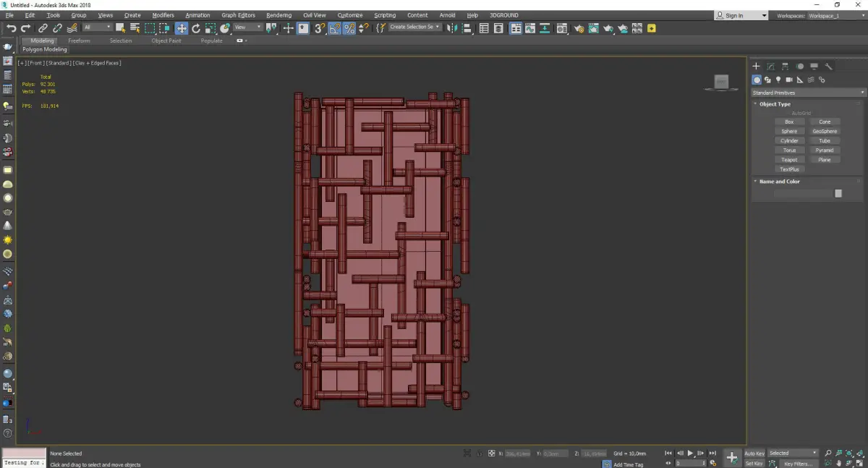The width and height of the screenshot is (868, 468).
Task: Choose the Select Object tool
Action: (x=121, y=28)
